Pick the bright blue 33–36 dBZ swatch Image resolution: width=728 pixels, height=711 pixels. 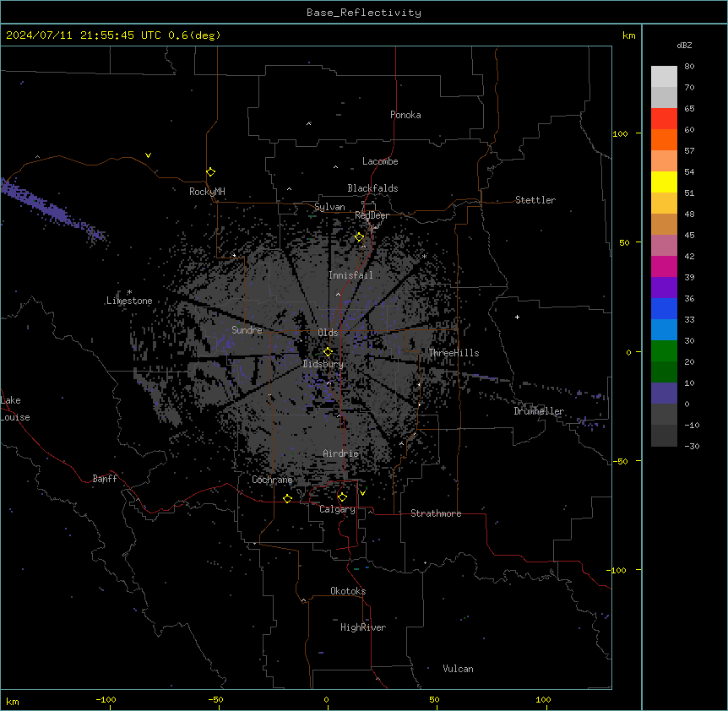click(x=664, y=308)
